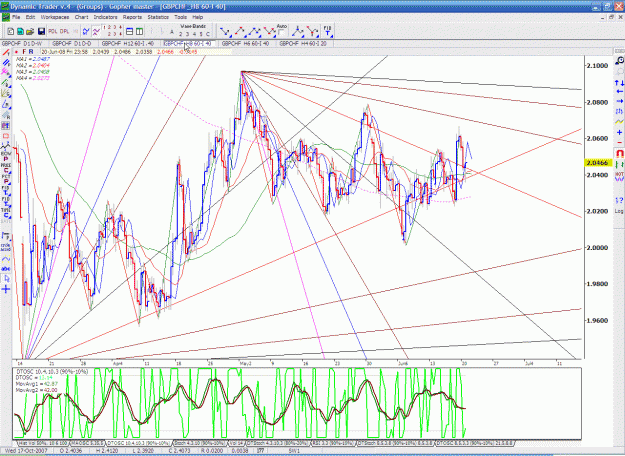Click the DPL toolbar button

click(65, 31)
